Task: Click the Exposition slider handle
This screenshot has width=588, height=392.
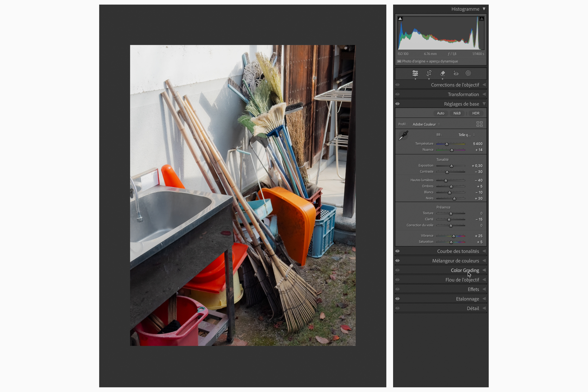Action: click(x=451, y=166)
